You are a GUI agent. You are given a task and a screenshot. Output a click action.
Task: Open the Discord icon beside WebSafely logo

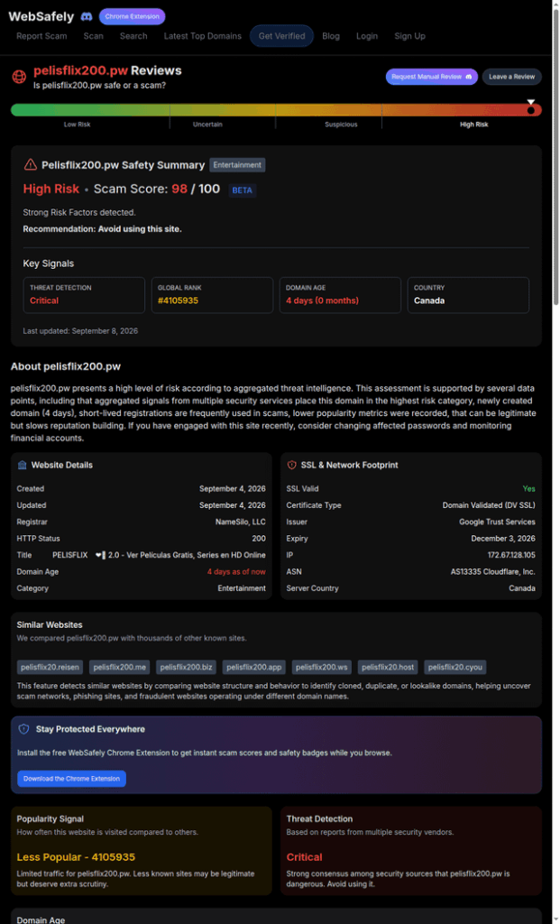coord(86,16)
